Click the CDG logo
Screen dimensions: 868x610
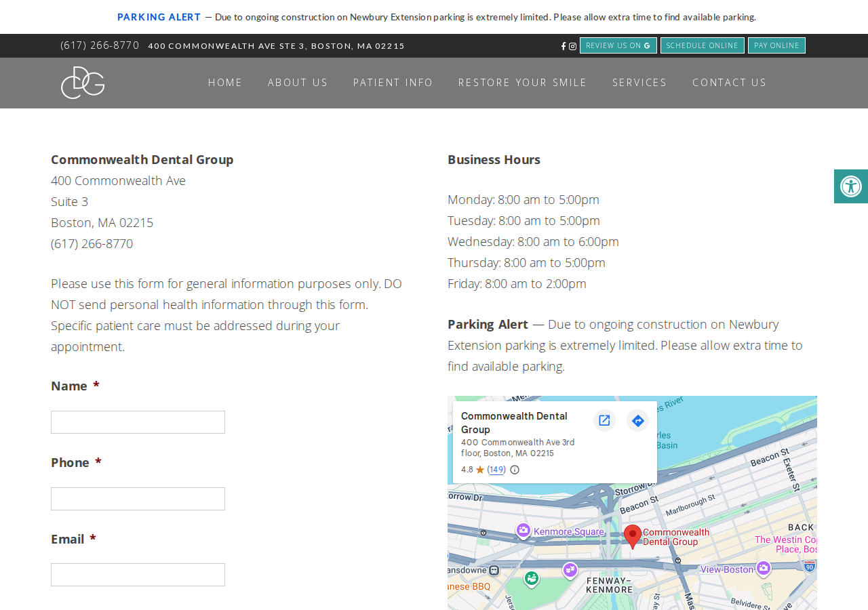pos(83,83)
